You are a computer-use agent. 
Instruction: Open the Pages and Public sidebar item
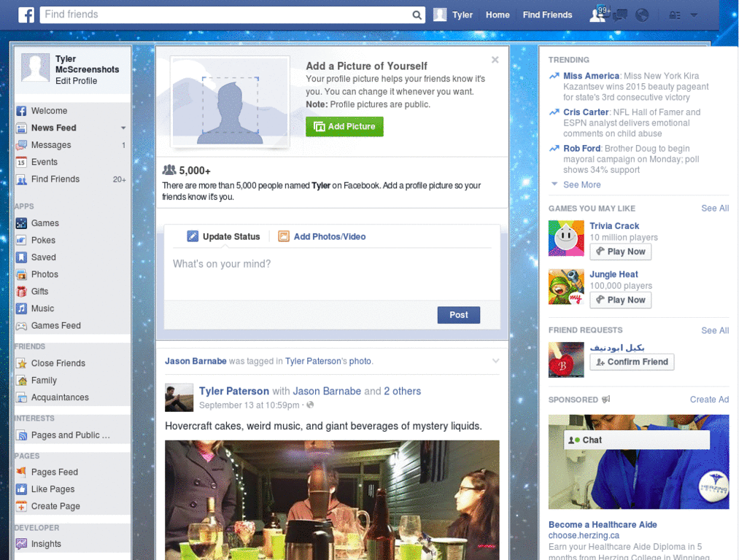point(72,435)
